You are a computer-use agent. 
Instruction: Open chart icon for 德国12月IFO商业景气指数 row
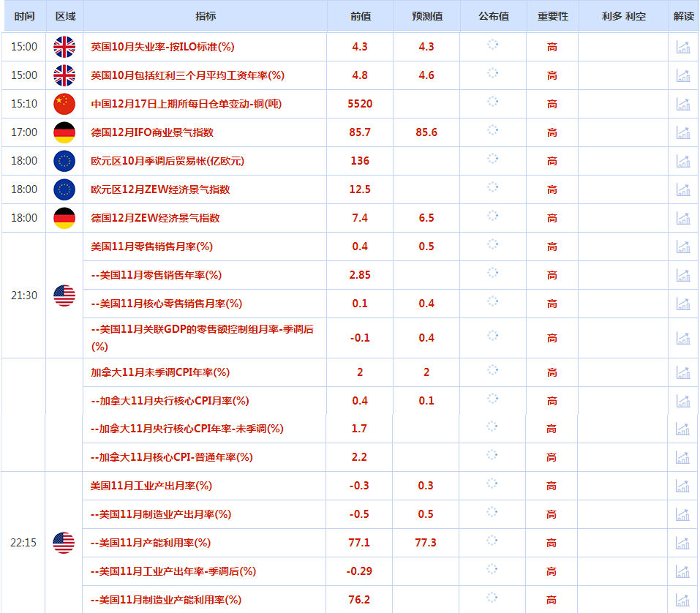tap(683, 132)
